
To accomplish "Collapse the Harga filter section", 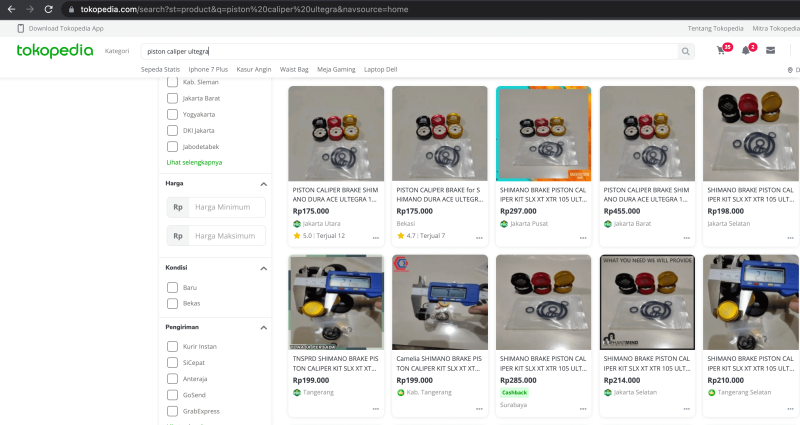I will click(x=263, y=184).
